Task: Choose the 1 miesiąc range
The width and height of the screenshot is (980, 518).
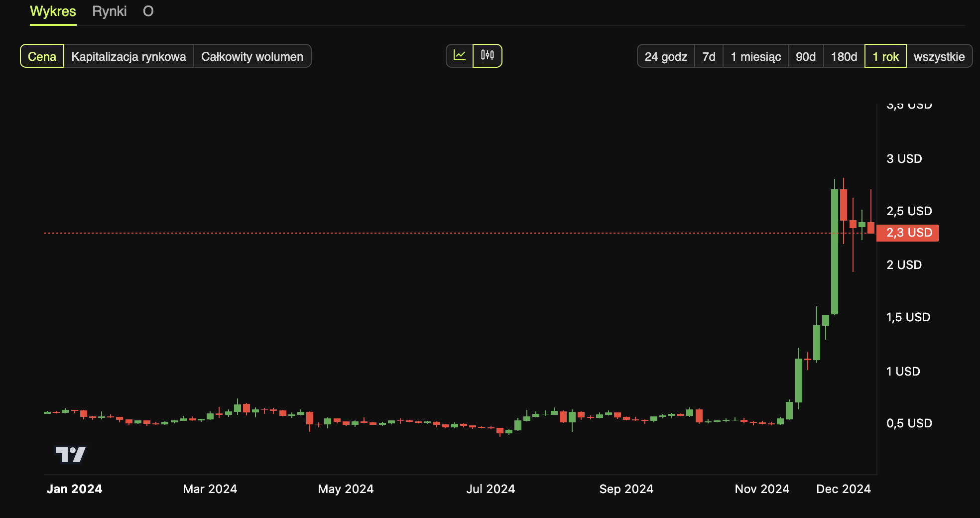Action: (x=755, y=56)
